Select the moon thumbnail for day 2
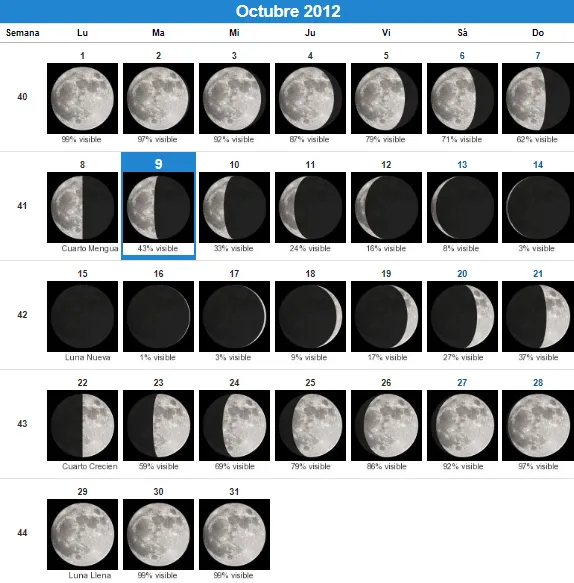 pyautogui.click(x=158, y=99)
